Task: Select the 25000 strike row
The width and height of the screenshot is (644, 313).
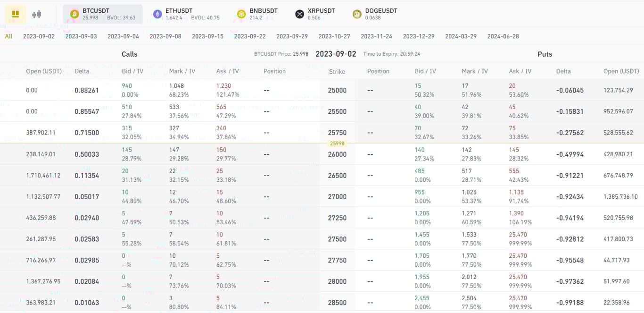Action: click(x=337, y=90)
